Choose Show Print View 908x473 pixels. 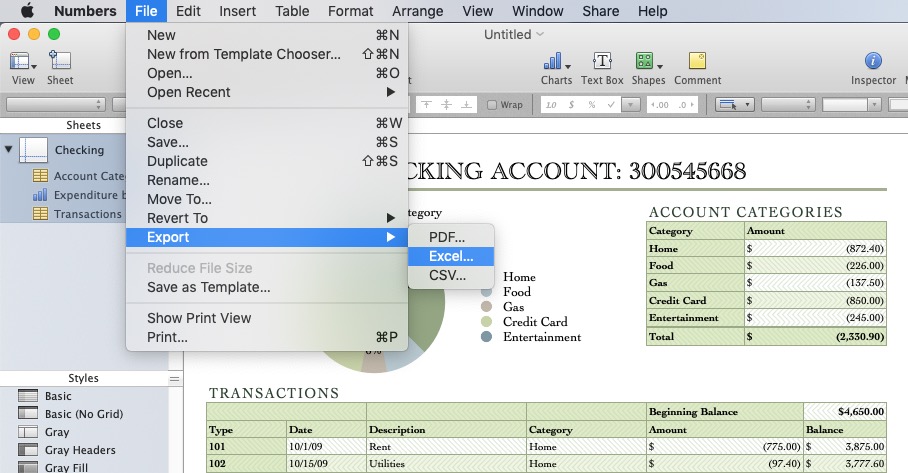267,318
